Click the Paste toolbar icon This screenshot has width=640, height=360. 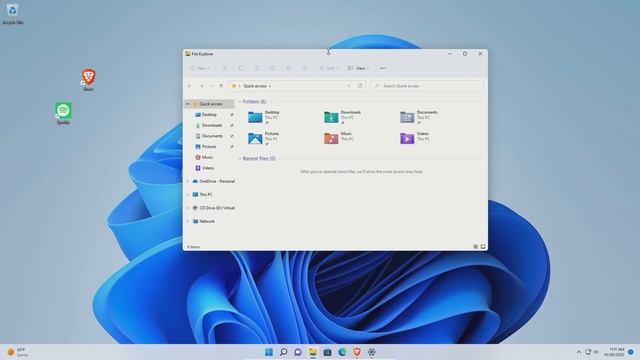tap(256, 68)
